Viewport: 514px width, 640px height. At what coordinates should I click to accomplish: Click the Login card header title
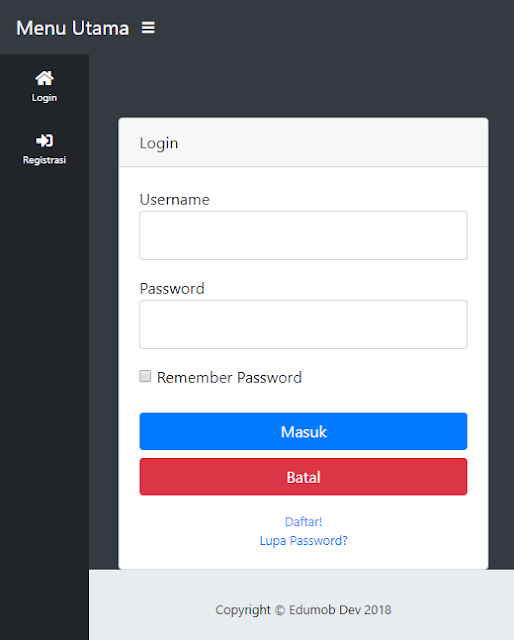click(x=159, y=144)
